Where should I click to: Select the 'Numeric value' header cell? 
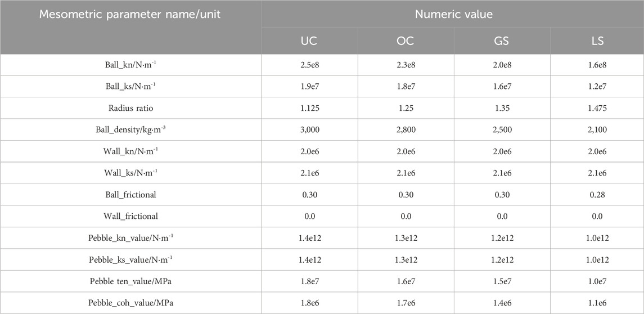[x=453, y=14]
